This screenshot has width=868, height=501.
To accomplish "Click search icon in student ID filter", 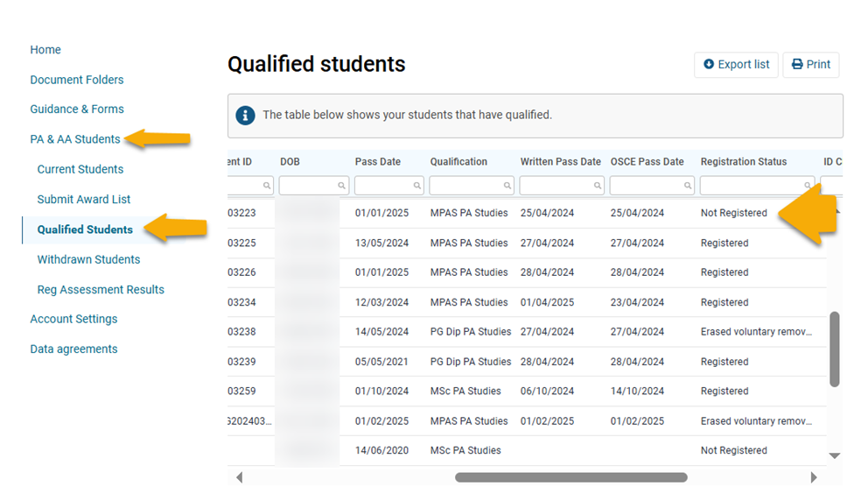I will pyautogui.click(x=267, y=186).
